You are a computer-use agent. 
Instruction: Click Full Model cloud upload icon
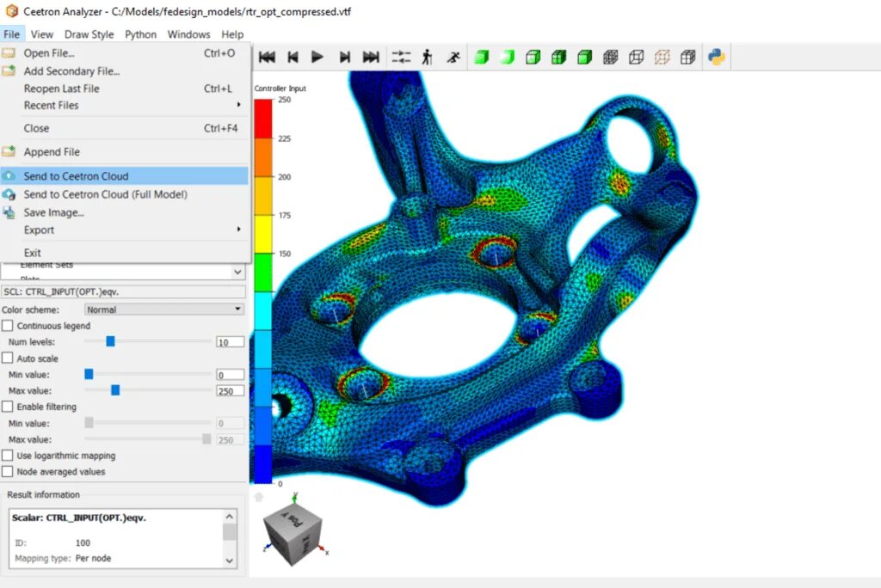point(9,194)
